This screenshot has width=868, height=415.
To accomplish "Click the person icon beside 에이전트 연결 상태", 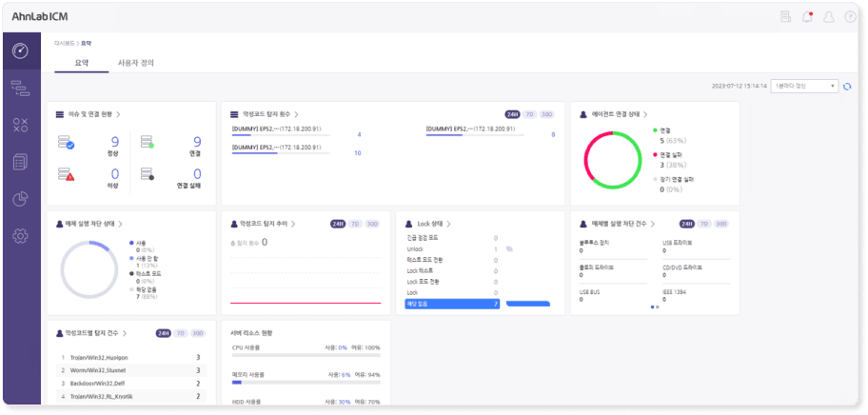I will [583, 114].
